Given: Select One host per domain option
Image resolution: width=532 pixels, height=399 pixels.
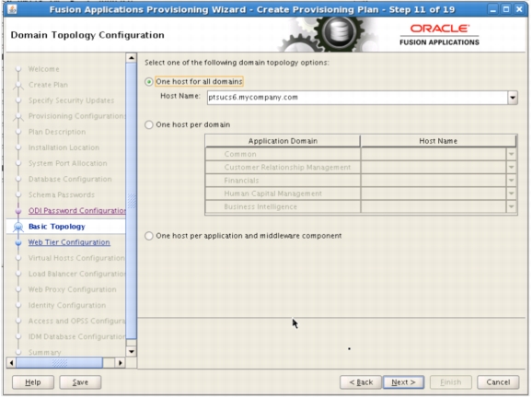Looking at the screenshot, I should point(149,124).
